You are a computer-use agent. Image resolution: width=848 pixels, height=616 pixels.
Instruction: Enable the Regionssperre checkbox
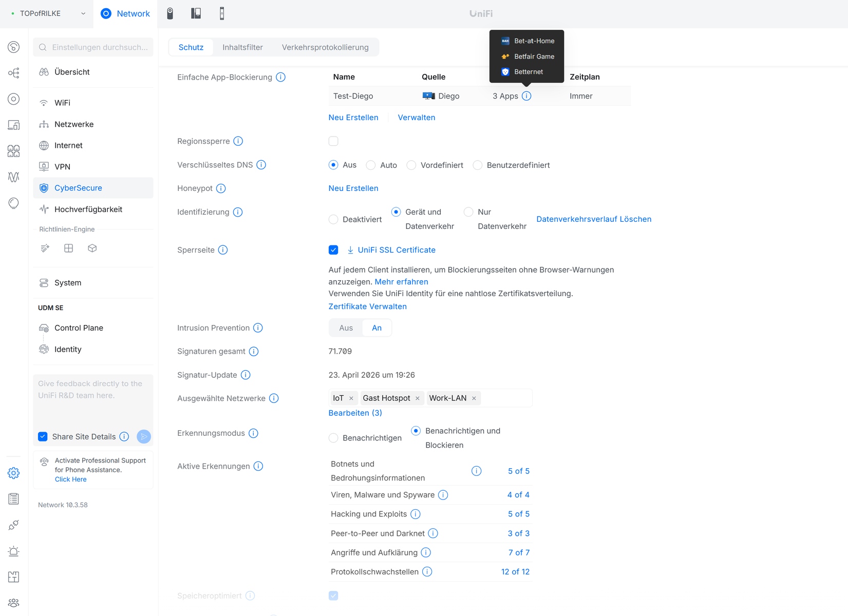(x=333, y=141)
